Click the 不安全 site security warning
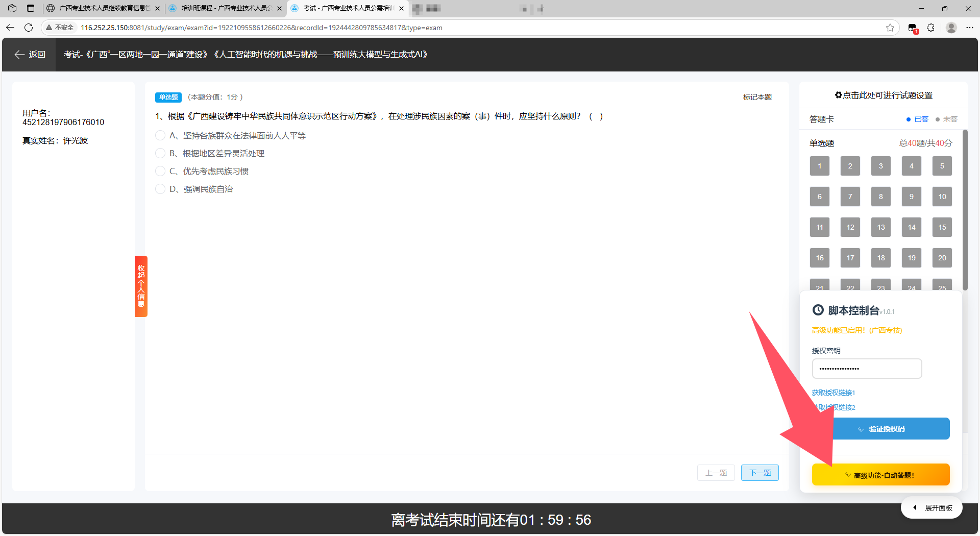The height and width of the screenshot is (536, 980). click(x=60, y=28)
